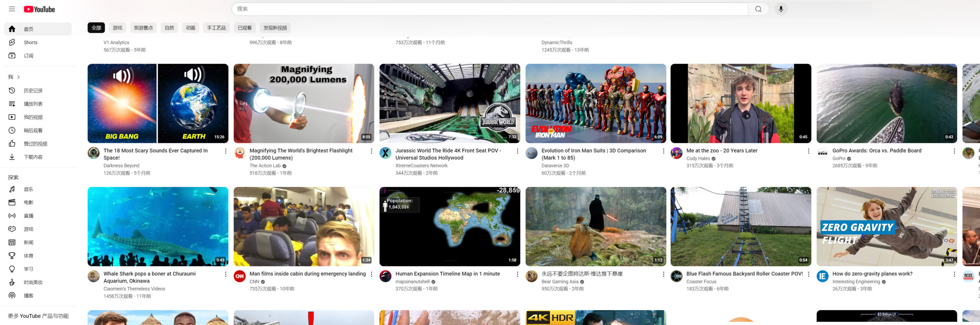The image size is (980, 325).
Task: Open options menu for Jurassic World Ride video
Action: click(518, 151)
